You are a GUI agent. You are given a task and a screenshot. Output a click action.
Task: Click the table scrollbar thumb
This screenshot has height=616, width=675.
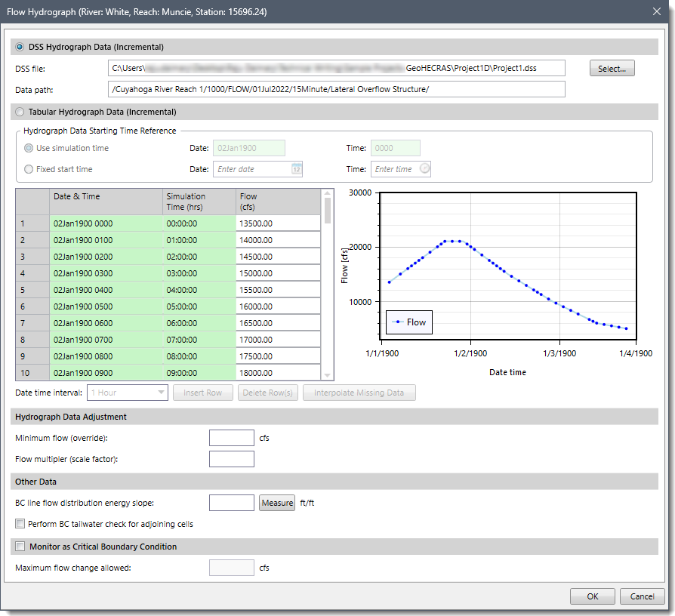point(328,211)
